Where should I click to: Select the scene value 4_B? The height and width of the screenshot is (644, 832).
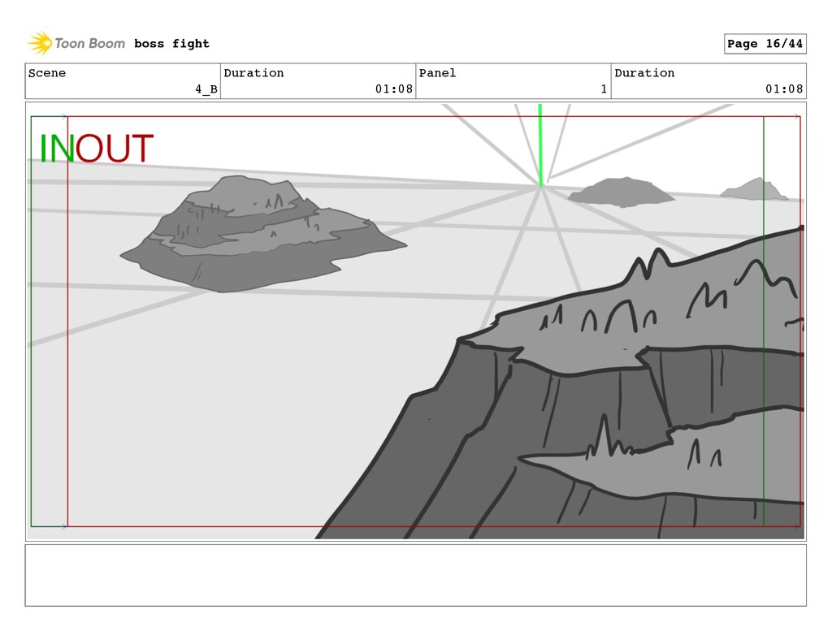pos(206,89)
